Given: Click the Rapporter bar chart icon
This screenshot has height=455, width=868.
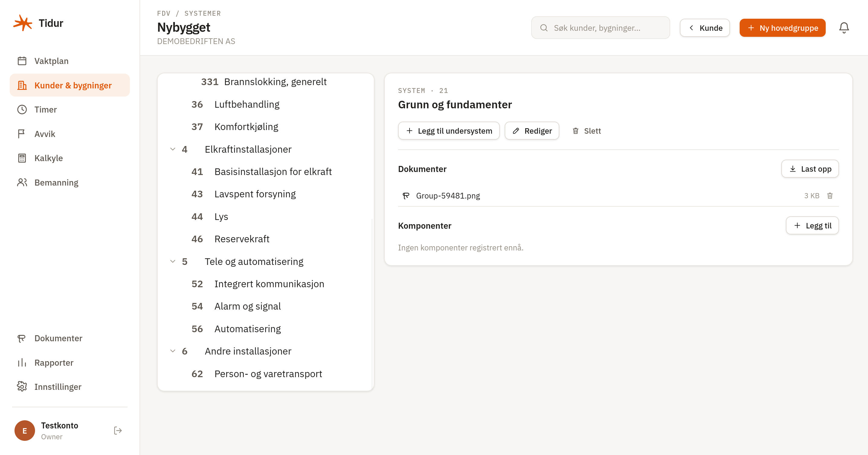Looking at the screenshot, I should (22, 362).
